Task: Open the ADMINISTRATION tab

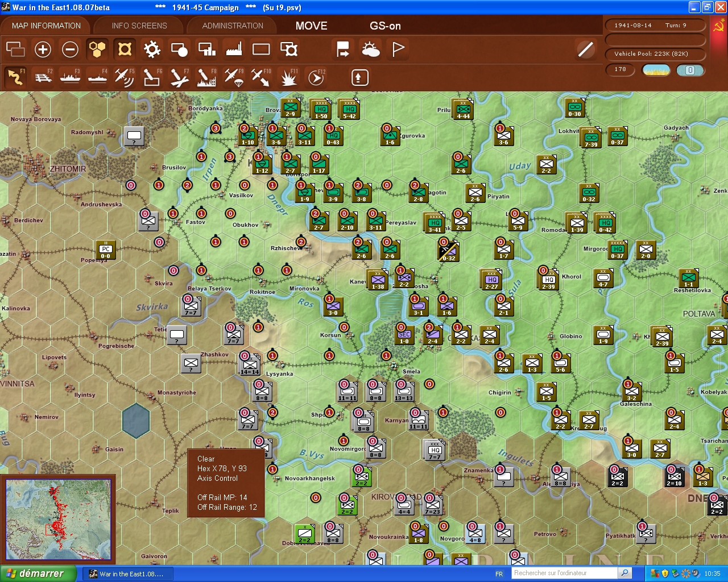Action: point(233,26)
